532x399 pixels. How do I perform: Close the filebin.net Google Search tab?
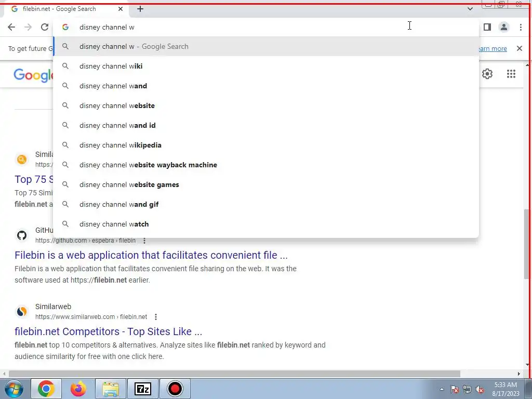point(121,9)
